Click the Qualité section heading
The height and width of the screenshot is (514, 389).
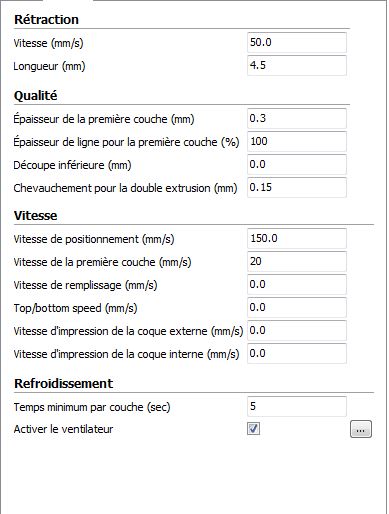point(35,96)
